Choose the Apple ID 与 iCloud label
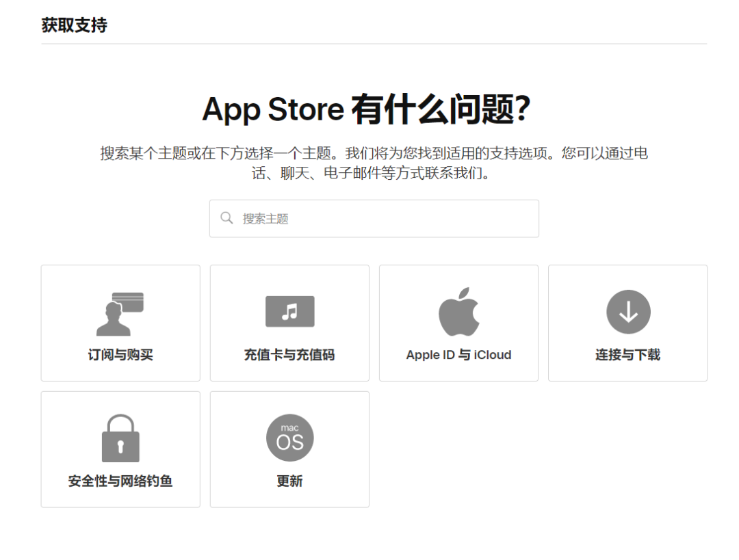This screenshot has height=560, width=739. [458, 355]
